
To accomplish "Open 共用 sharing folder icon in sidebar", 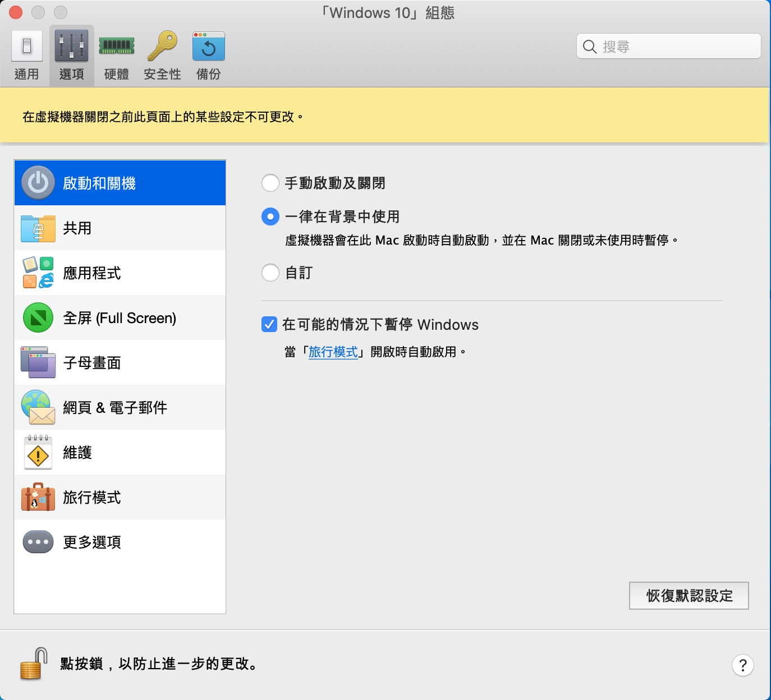I will coord(38,228).
